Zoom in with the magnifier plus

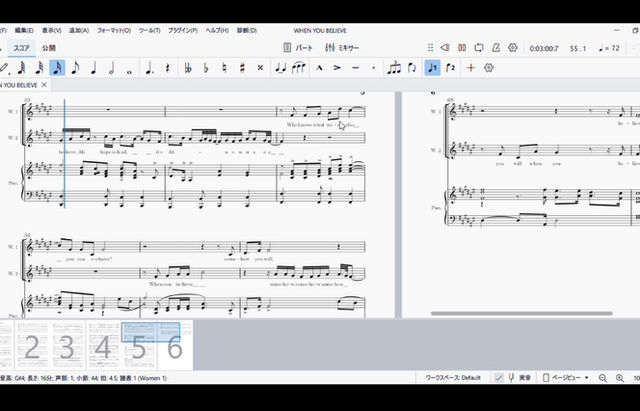[x=620, y=378]
